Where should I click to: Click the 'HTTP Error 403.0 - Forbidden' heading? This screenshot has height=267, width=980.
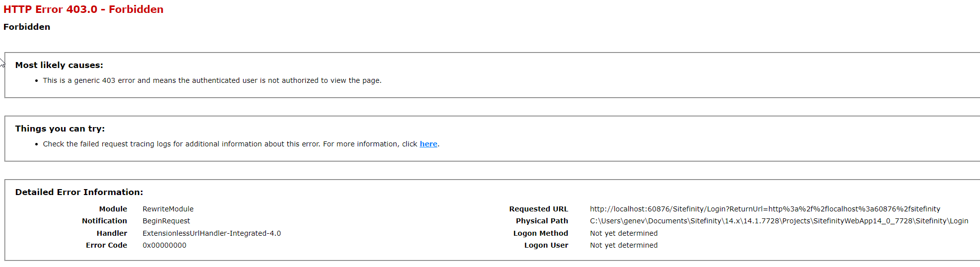click(x=83, y=9)
